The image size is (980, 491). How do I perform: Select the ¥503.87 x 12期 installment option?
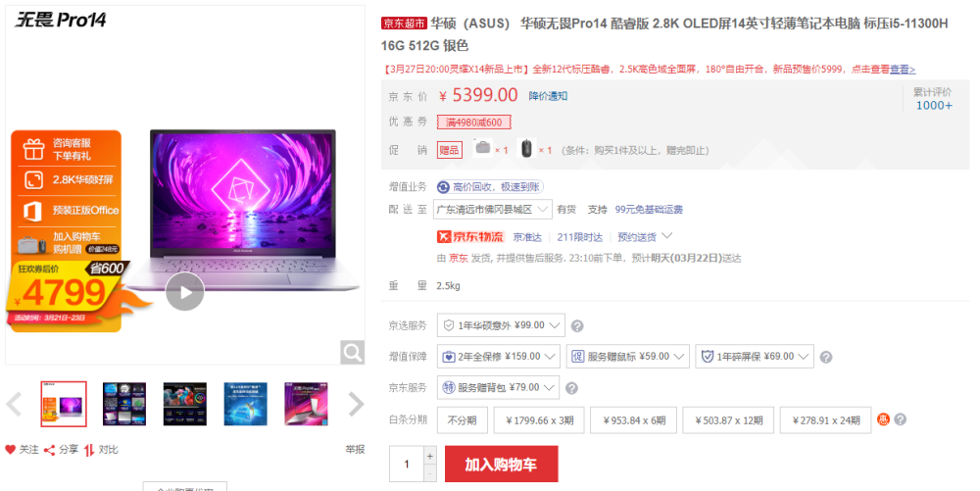coord(729,420)
